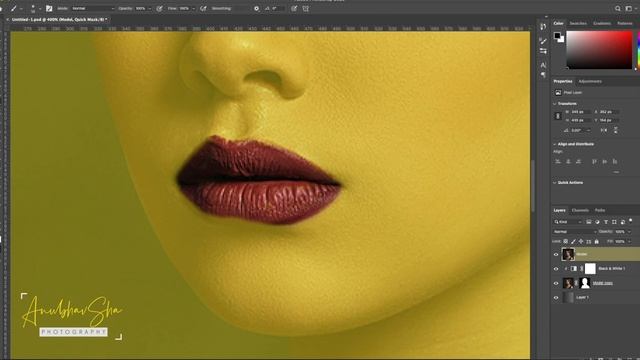
Task: Switch to the Swatches tab
Action: (x=578, y=23)
